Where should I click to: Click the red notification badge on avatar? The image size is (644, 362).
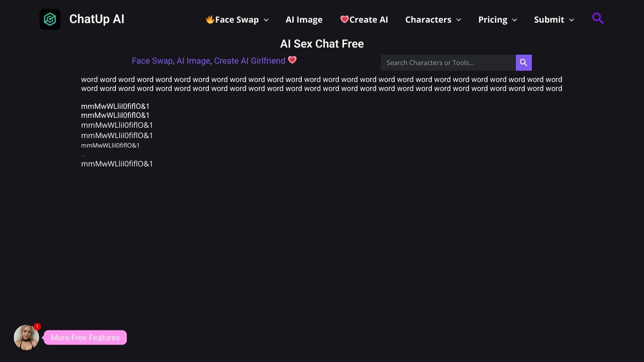click(x=37, y=327)
